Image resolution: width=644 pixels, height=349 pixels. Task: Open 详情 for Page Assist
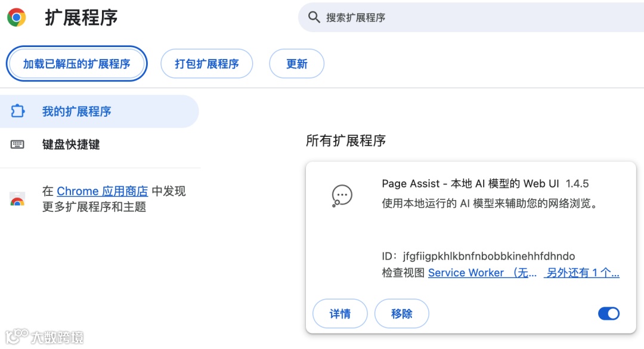click(x=340, y=314)
